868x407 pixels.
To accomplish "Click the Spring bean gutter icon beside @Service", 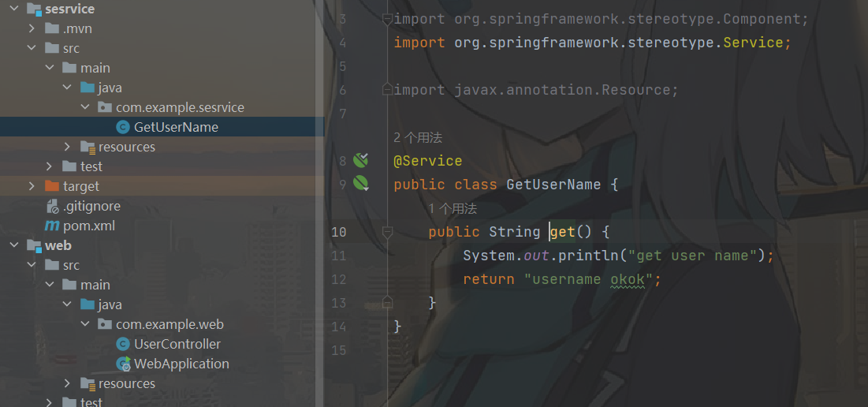I will [x=361, y=161].
